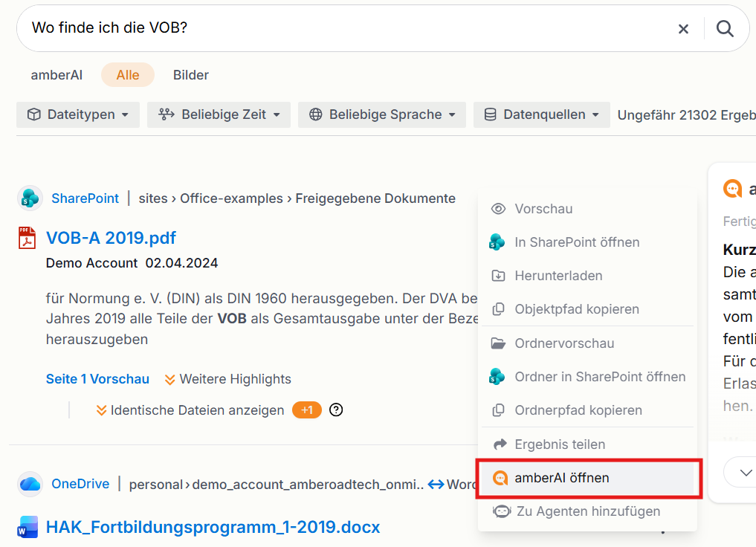756x547 pixels.
Task: Click the +1 identical files badge
Action: 307,410
